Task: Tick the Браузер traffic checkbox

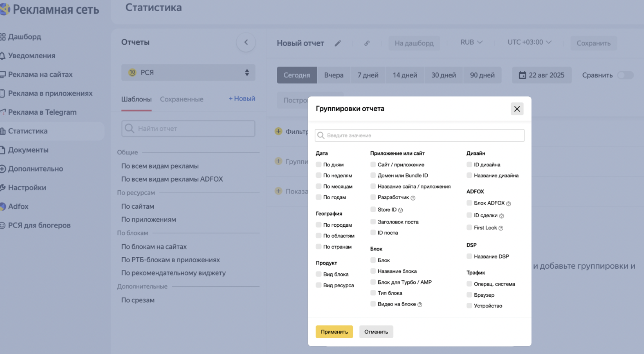Action: click(x=469, y=295)
